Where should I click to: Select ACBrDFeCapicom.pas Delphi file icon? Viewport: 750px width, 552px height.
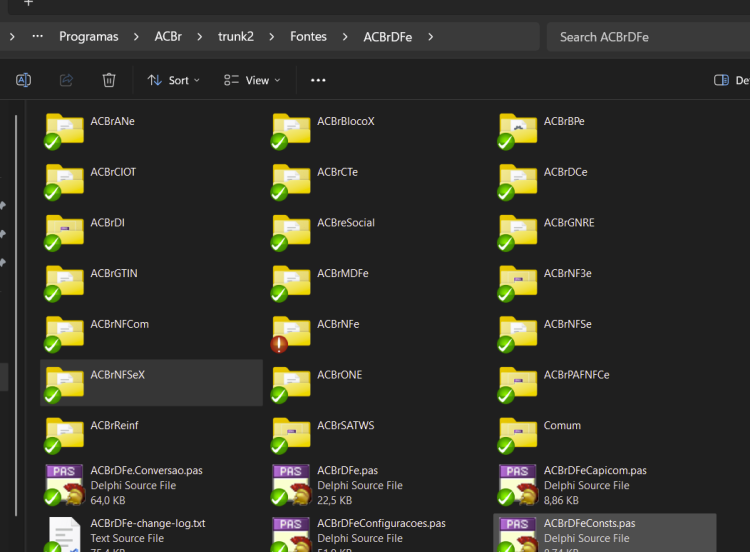coord(517,485)
